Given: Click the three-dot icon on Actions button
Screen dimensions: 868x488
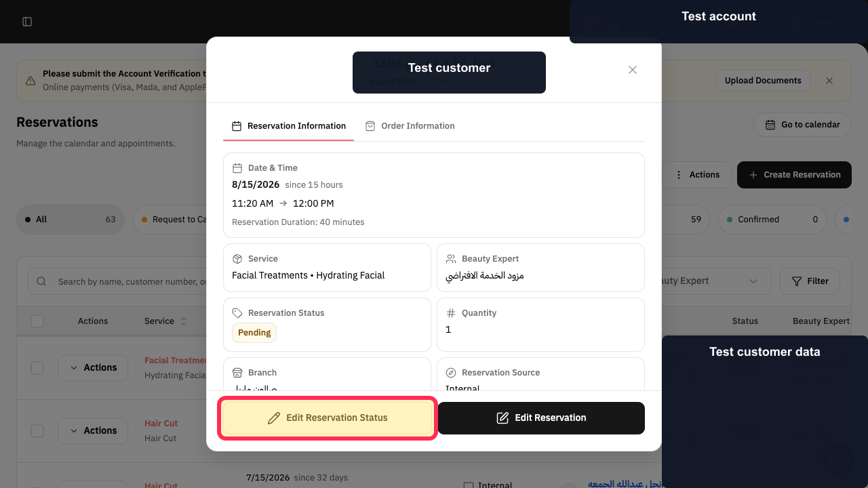Looking at the screenshot, I should click(x=679, y=175).
